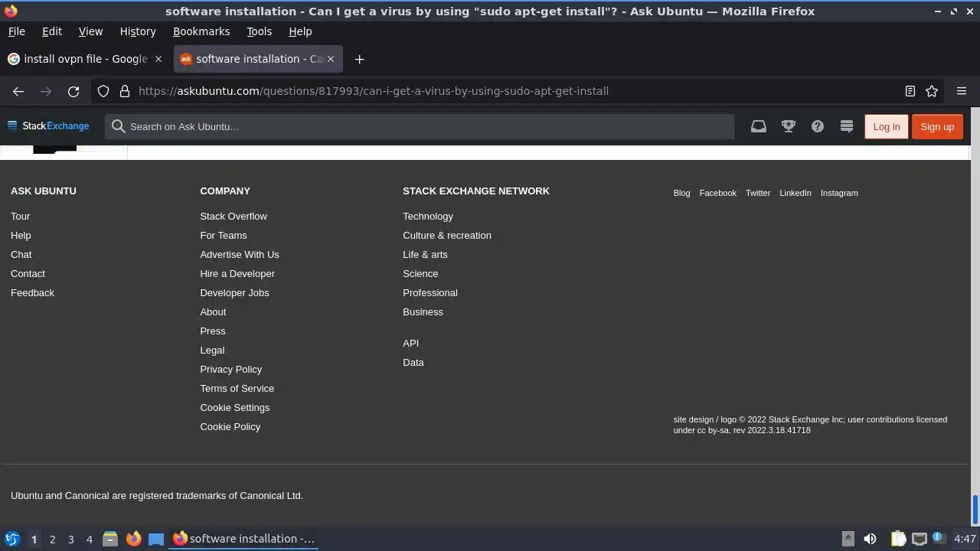
Task: Open the volume speaker tray icon
Action: tap(870, 539)
